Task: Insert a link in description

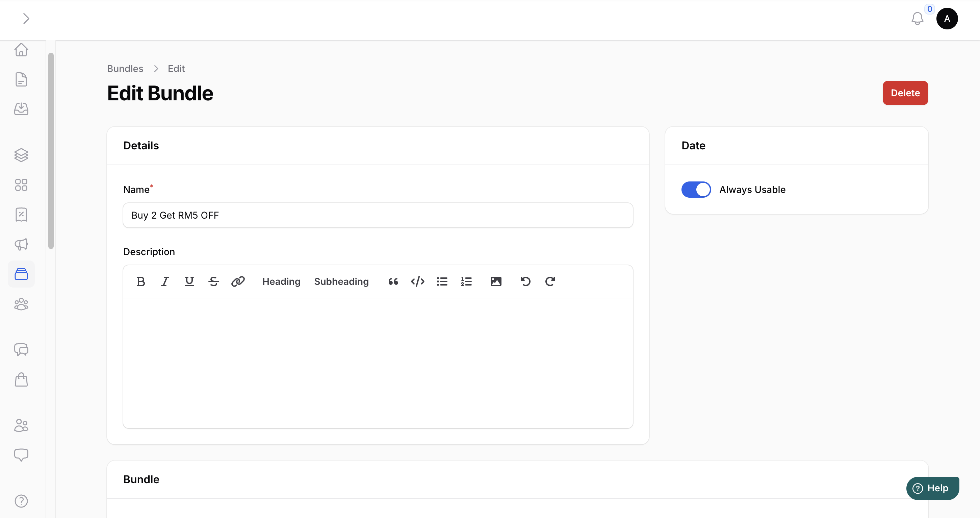Action: coord(238,281)
